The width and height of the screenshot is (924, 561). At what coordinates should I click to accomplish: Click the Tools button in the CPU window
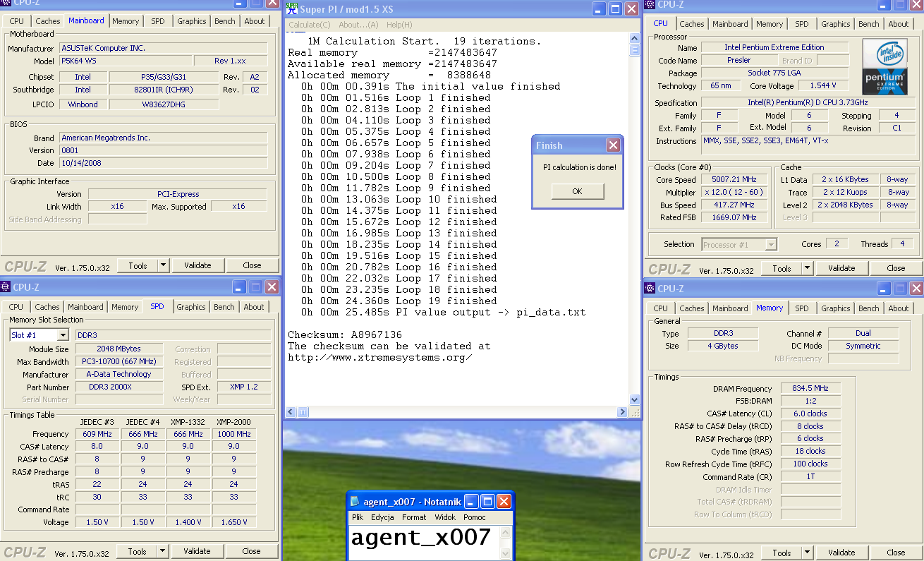782,268
